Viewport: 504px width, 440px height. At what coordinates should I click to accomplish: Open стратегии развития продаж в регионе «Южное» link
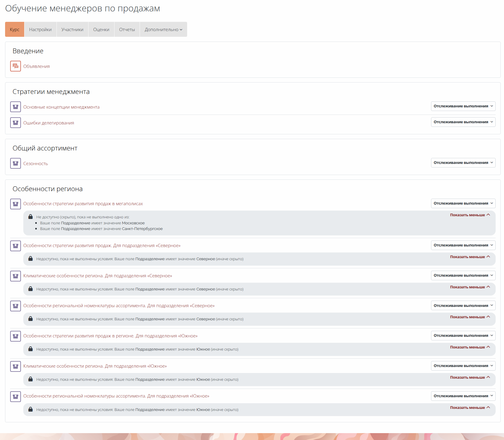(x=110, y=336)
